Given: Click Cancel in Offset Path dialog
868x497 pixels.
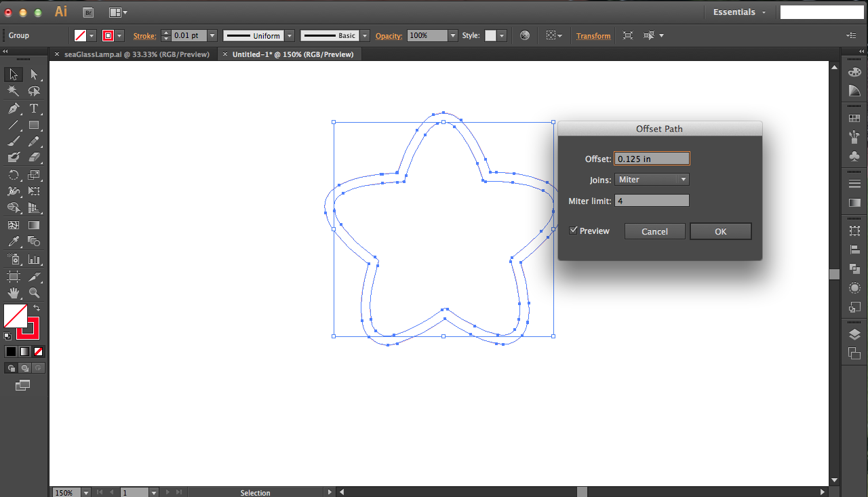Looking at the screenshot, I should tap(655, 231).
